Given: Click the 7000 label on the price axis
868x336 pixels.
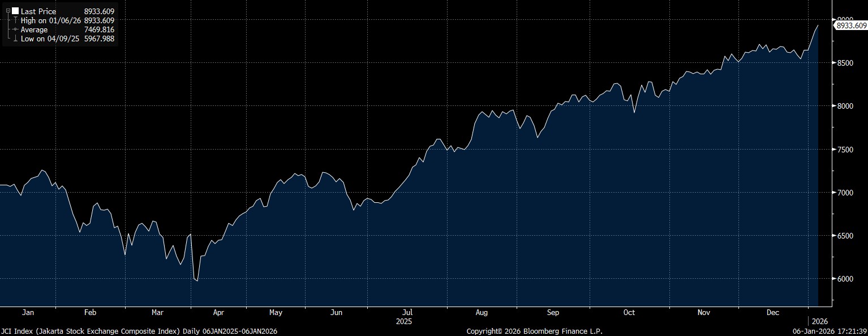Looking at the screenshot, I should (844, 193).
